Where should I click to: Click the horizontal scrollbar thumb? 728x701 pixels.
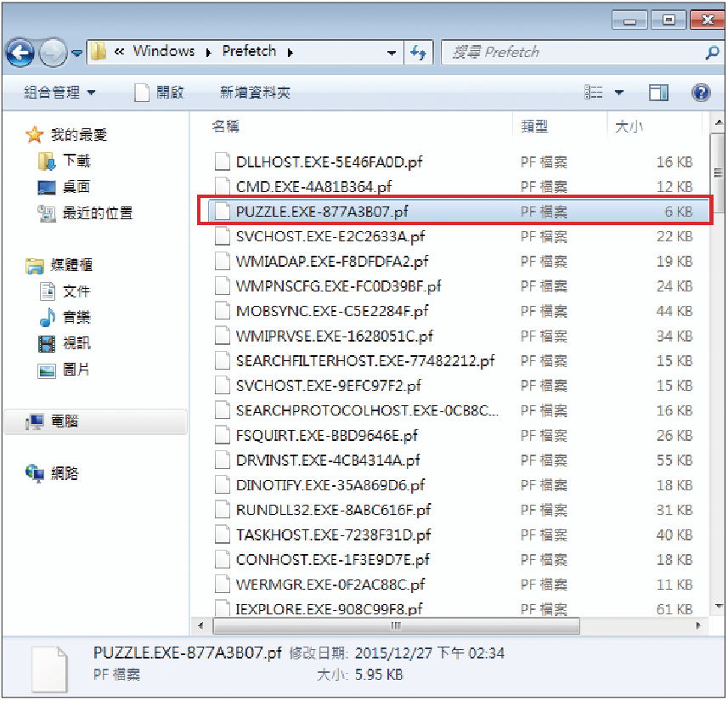coord(396,625)
